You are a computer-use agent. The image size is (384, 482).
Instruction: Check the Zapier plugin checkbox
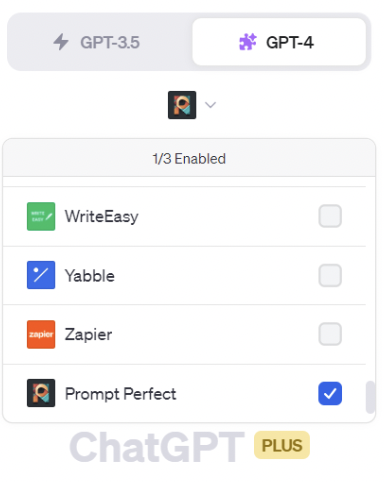click(330, 334)
